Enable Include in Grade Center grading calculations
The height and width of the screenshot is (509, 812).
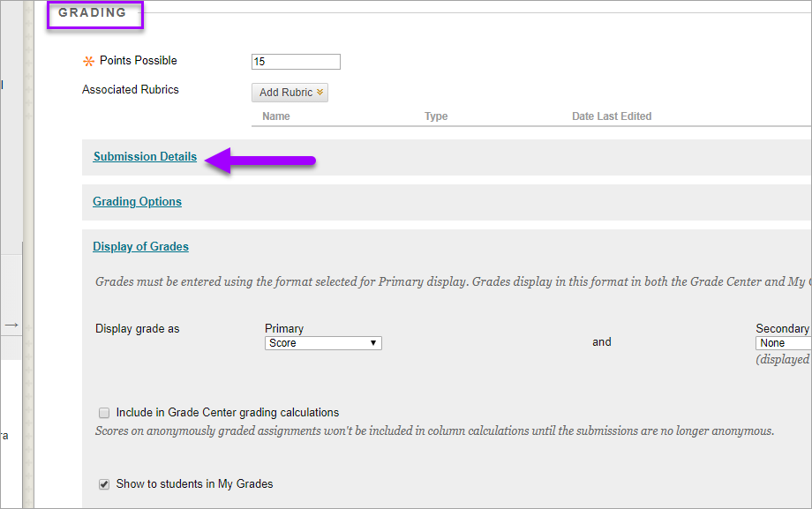click(x=103, y=412)
